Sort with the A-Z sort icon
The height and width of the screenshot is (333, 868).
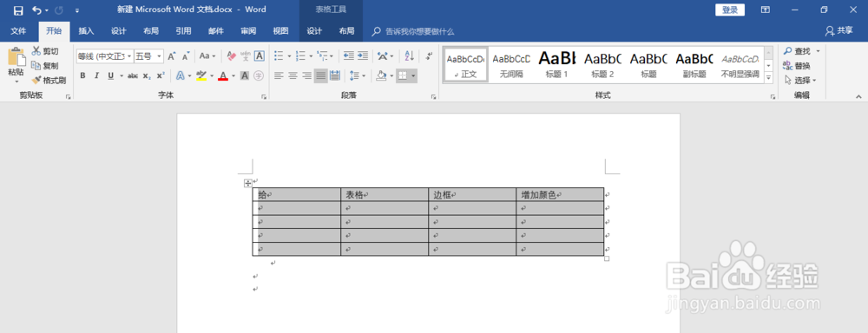(x=410, y=55)
